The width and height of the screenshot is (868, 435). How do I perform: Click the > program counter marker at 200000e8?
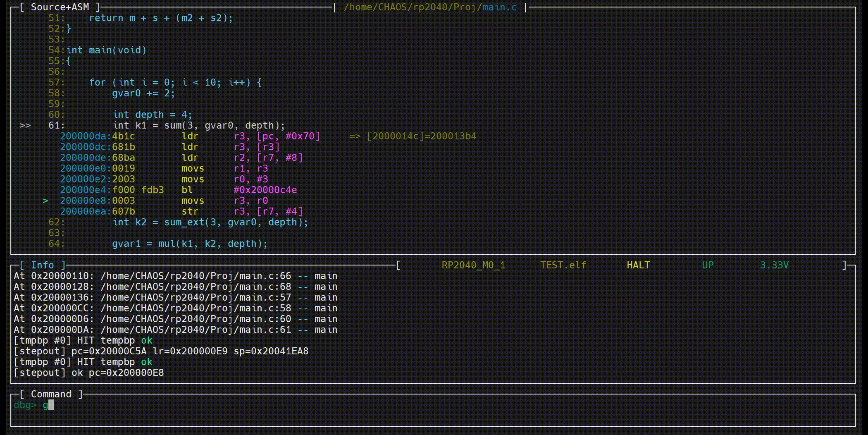(x=45, y=201)
